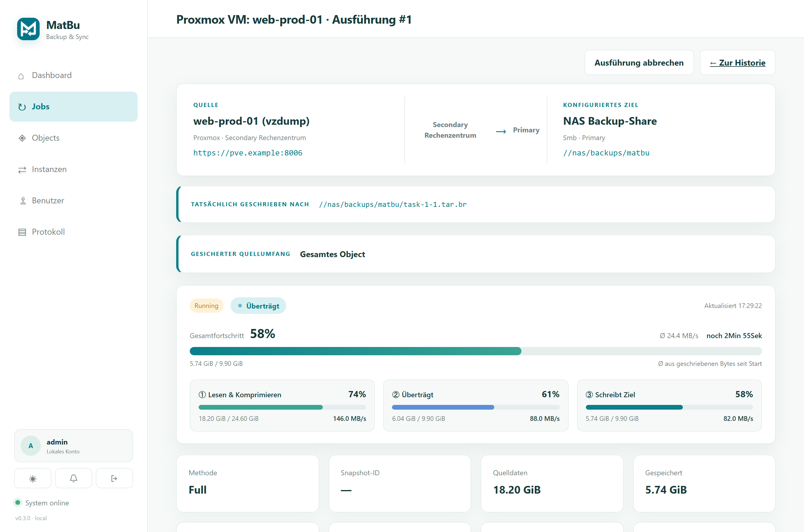This screenshot has height=532, width=804.
Task: Select the task-1-1.tar.br written path
Action: coord(393,205)
